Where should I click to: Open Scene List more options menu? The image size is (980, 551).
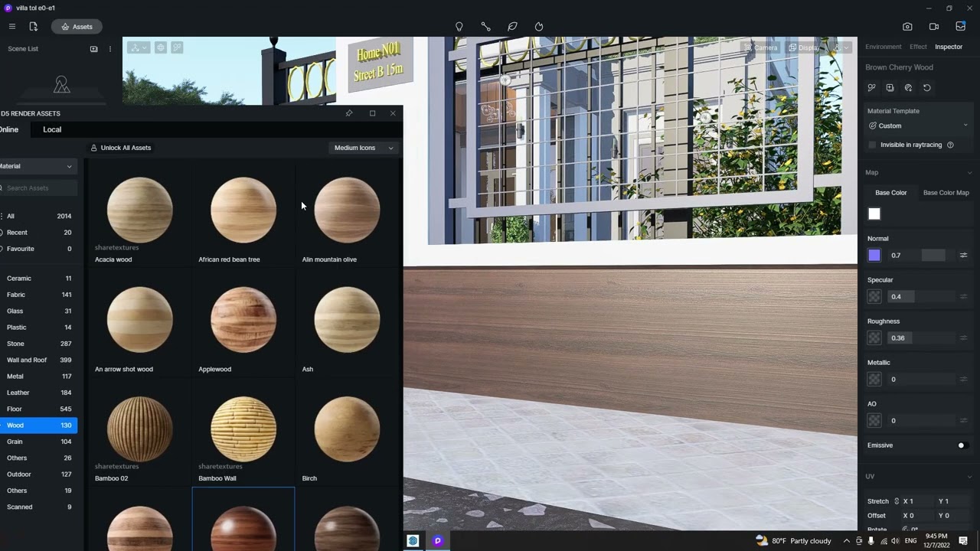tap(110, 49)
